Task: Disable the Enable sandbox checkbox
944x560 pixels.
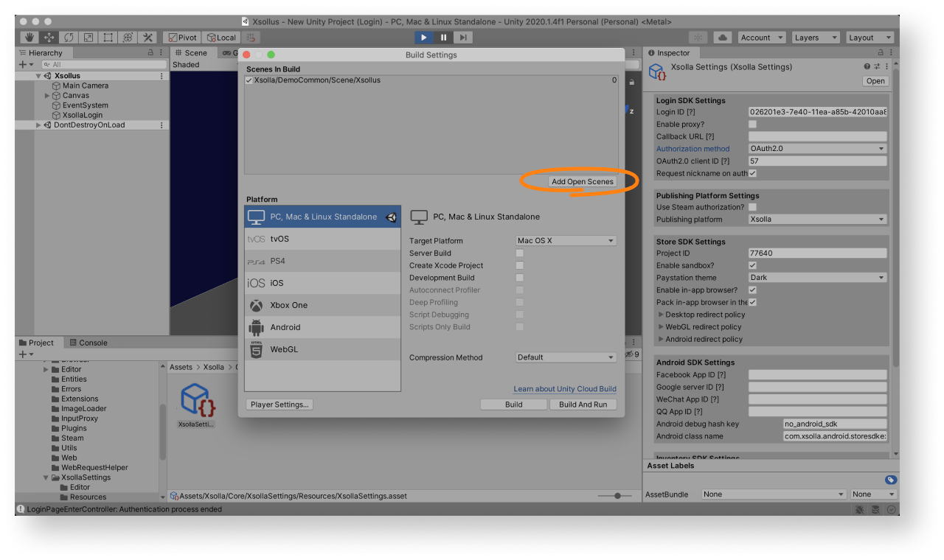Action: click(x=752, y=265)
